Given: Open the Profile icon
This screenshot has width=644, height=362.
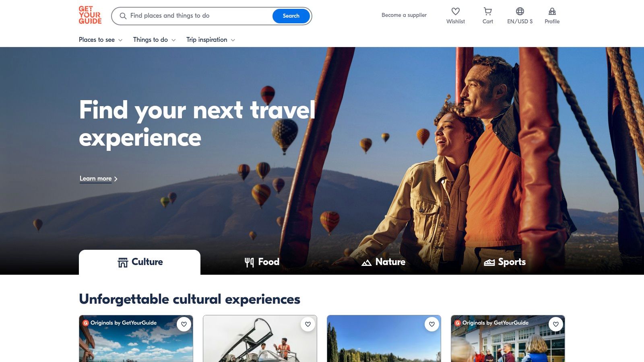Looking at the screenshot, I should click(x=552, y=11).
